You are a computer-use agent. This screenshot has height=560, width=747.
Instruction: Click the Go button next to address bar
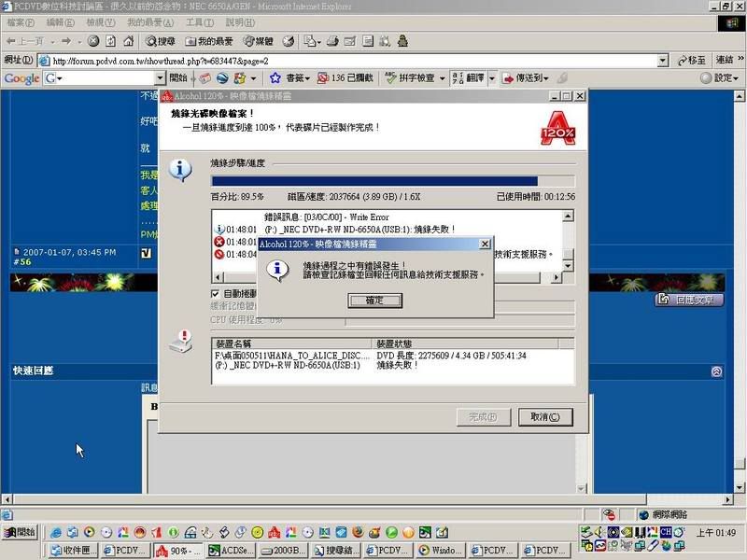(x=691, y=61)
